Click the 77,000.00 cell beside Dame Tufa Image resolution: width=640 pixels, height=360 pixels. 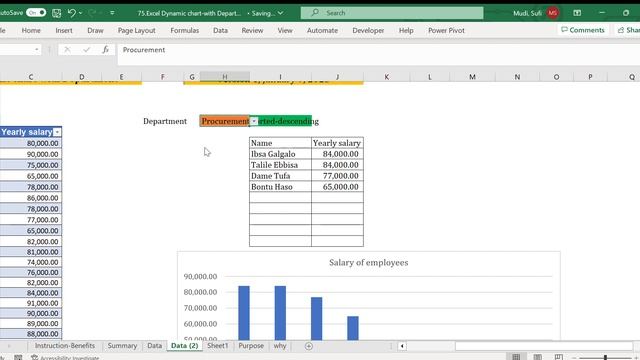point(337,176)
